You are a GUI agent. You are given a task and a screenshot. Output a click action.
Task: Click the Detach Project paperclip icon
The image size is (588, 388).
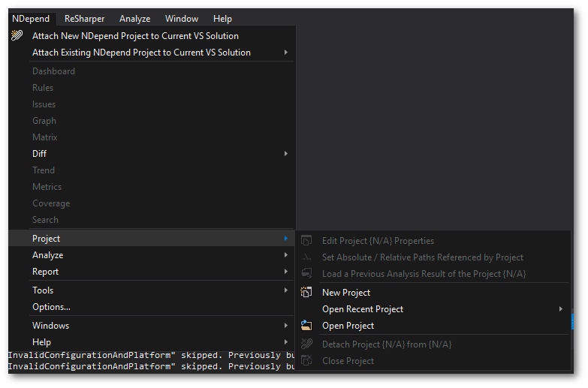306,344
